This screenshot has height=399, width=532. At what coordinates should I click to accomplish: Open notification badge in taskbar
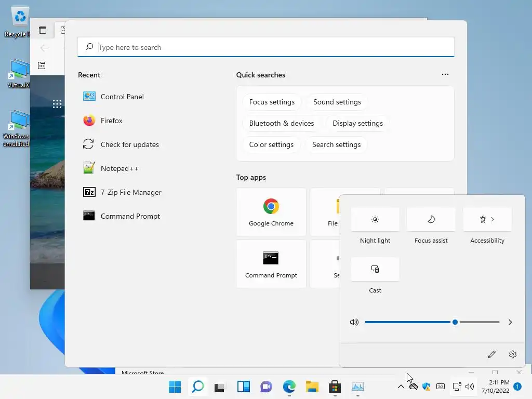pyautogui.click(x=517, y=387)
